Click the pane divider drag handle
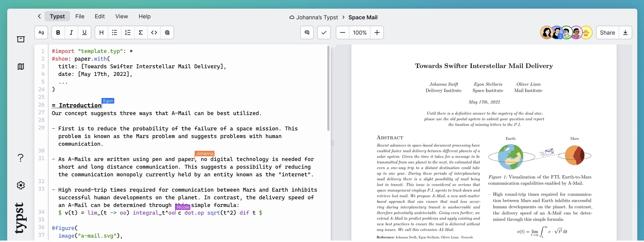This screenshot has width=644, height=242. pyautogui.click(x=333, y=143)
